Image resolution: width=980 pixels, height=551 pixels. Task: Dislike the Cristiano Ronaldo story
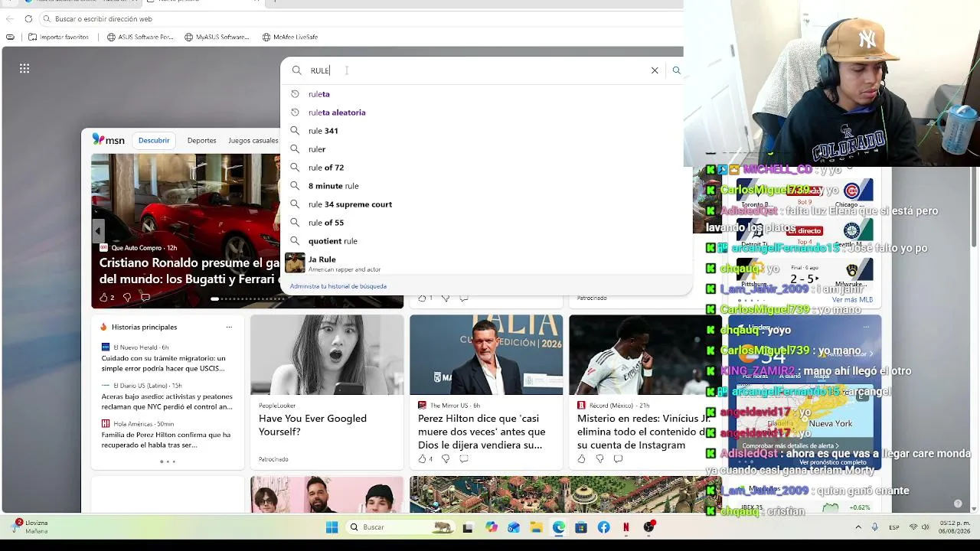(126, 298)
